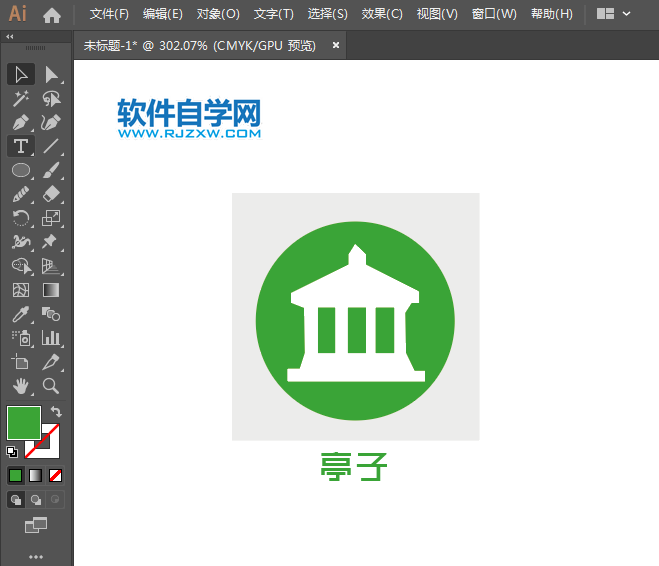Select the Magic Wand tool
Viewport: 659px width, 566px height.
(x=20, y=98)
